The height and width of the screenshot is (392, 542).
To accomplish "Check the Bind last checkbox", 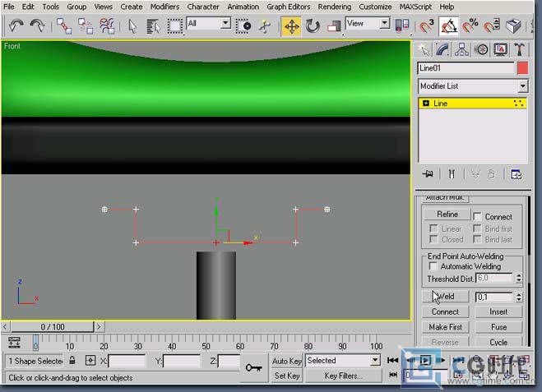I will coord(477,239).
